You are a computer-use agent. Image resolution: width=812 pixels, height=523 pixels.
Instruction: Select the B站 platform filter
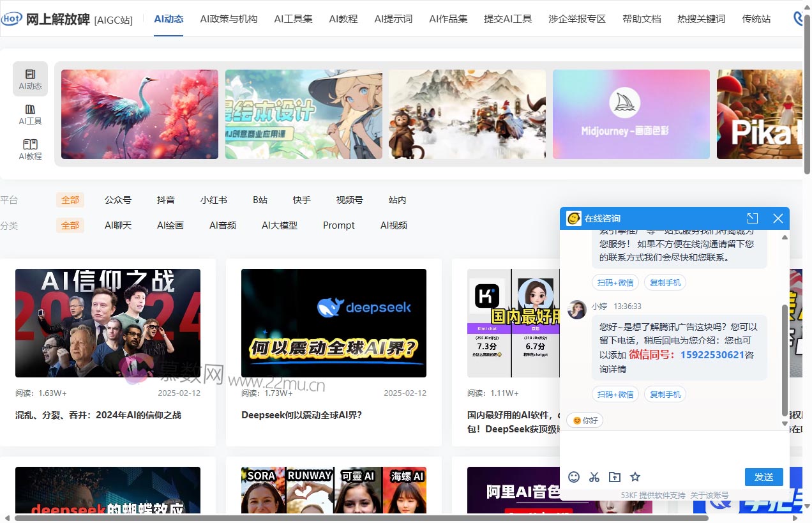click(260, 199)
